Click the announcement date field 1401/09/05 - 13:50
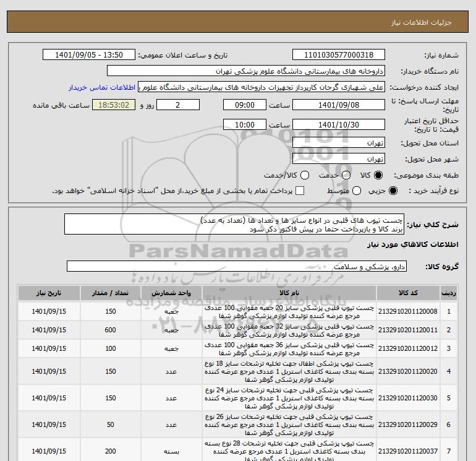 tap(88, 54)
